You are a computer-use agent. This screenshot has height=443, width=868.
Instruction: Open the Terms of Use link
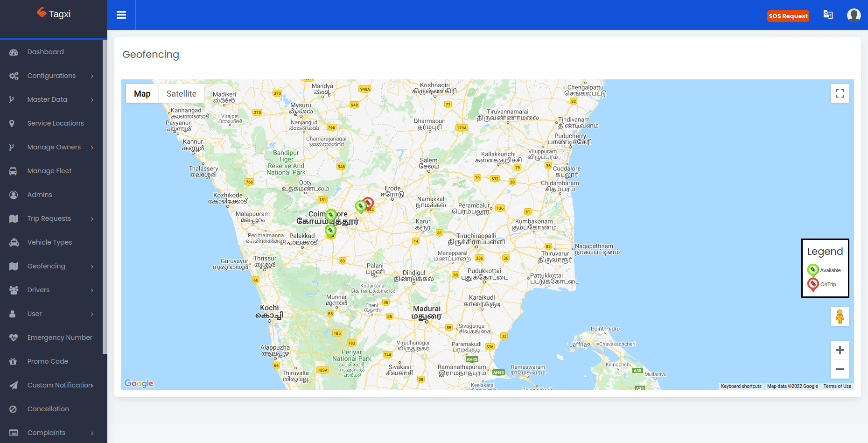click(837, 386)
